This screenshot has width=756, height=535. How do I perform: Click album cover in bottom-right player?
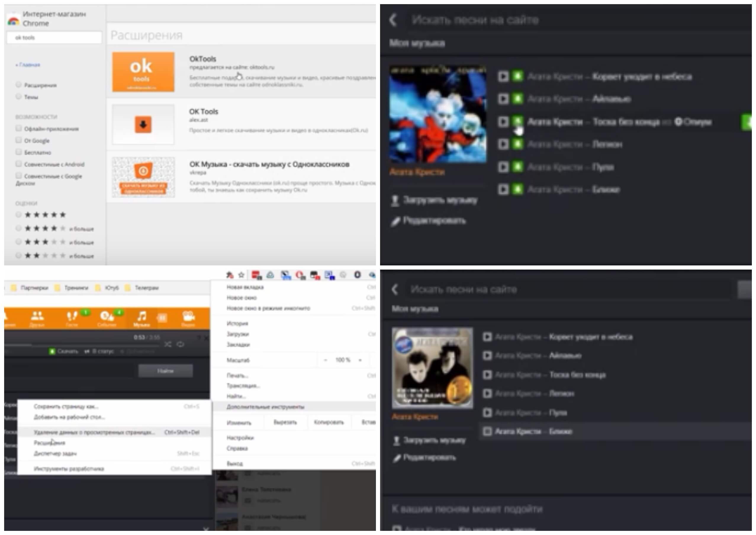(432, 368)
